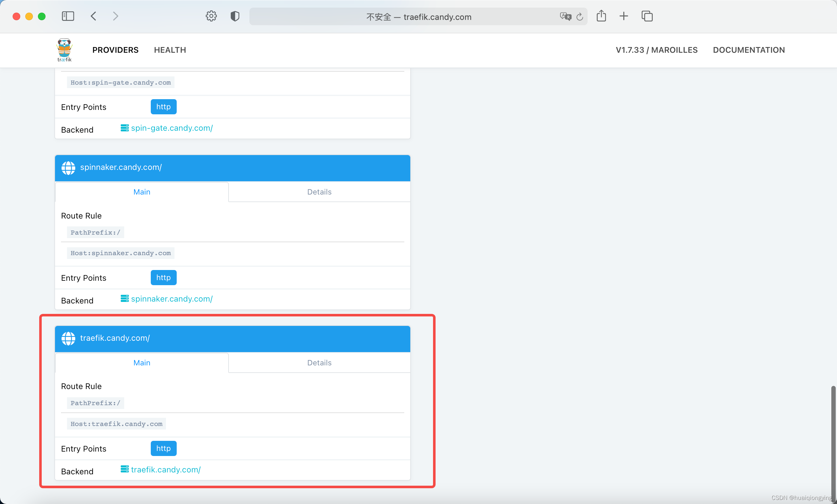Open the spin-gate.candy.com/ backend link

point(172,128)
